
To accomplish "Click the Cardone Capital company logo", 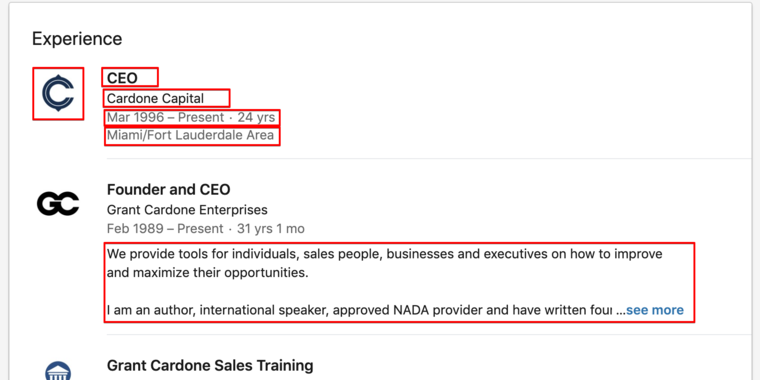I will click(58, 93).
